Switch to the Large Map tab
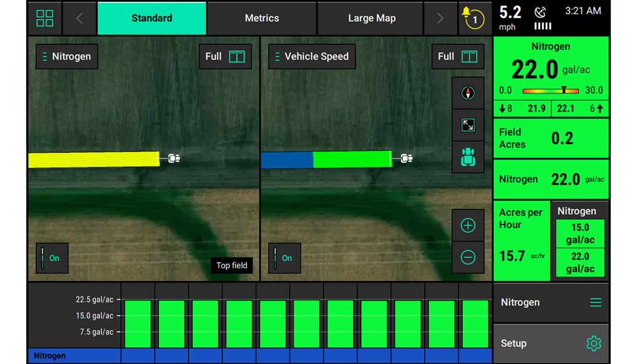The width and height of the screenshot is (637, 364). pyautogui.click(x=371, y=18)
